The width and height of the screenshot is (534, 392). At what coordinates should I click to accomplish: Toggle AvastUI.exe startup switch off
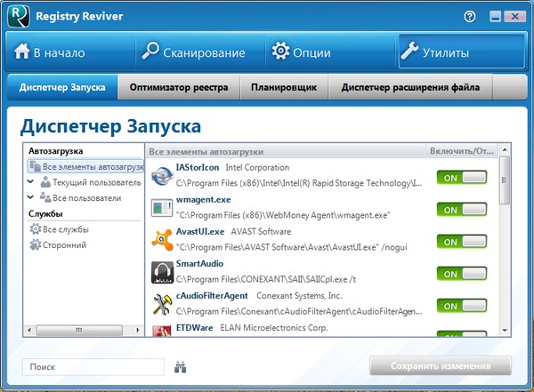[462, 241]
